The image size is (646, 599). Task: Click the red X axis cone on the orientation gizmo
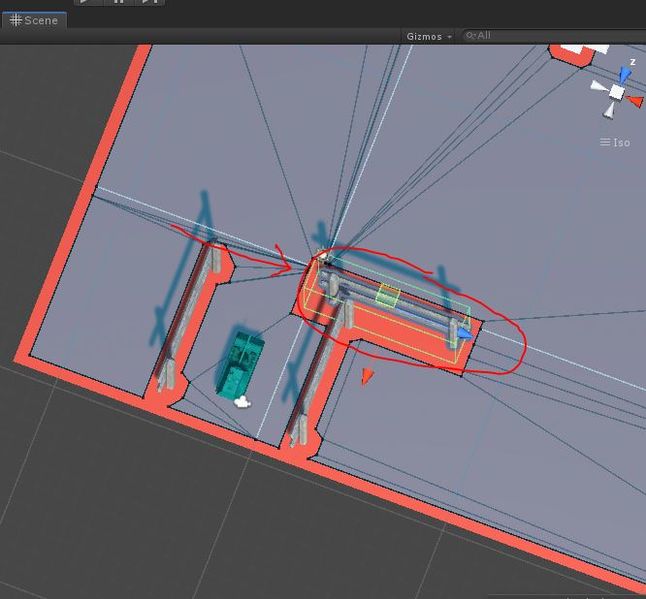tap(635, 101)
